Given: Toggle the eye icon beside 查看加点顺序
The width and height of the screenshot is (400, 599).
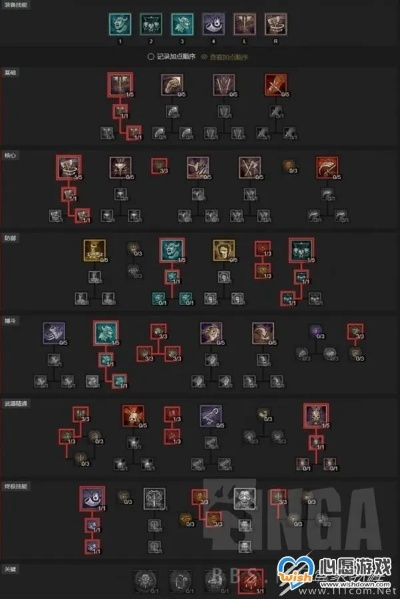Looking at the screenshot, I should 204,57.
